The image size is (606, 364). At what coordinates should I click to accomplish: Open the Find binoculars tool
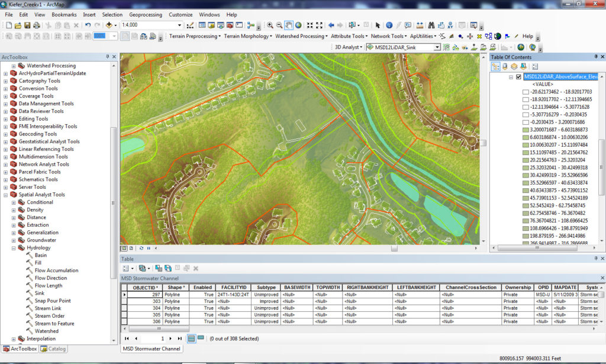point(431,25)
